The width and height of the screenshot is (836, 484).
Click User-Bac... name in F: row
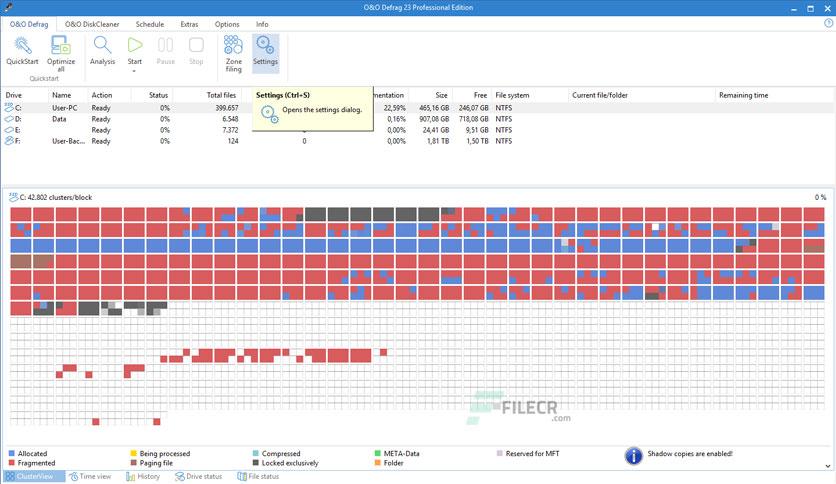68,141
